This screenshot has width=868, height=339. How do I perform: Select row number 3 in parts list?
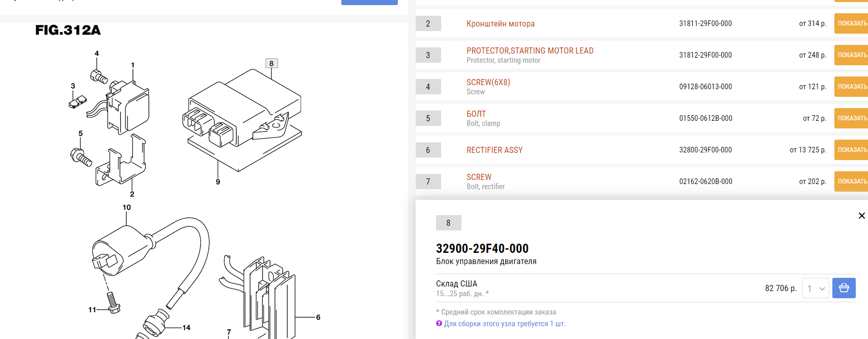(428, 55)
